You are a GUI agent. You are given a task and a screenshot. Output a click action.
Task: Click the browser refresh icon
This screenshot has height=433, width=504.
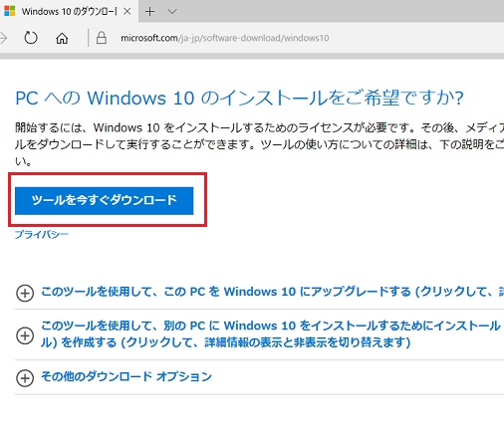[31, 38]
